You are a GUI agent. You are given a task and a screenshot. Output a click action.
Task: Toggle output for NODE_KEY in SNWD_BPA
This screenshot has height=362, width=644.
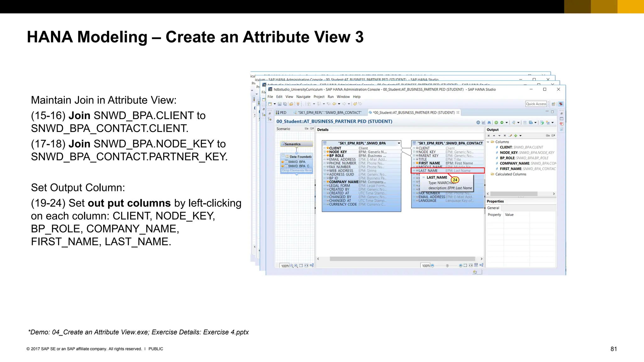pos(327,152)
